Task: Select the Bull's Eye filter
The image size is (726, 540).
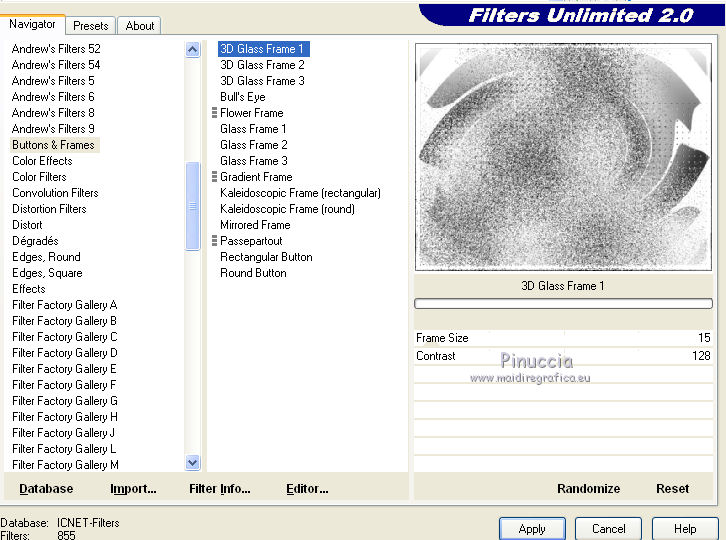Action: tap(243, 97)
